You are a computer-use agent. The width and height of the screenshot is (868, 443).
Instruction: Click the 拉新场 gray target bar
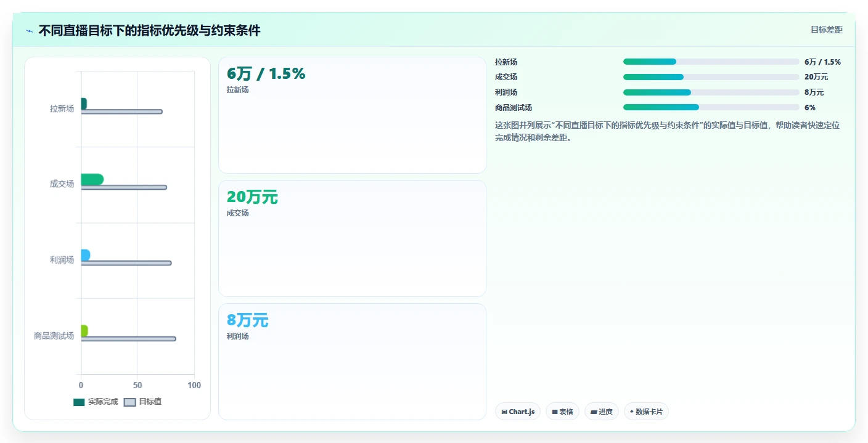(121, 112)
